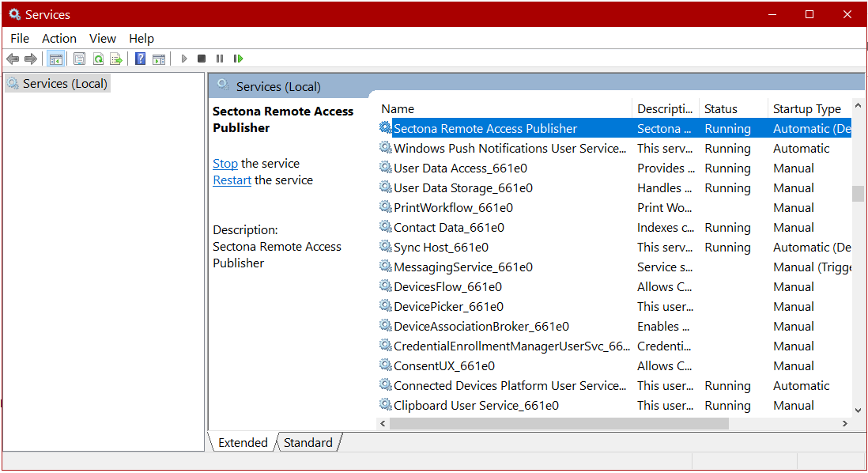Open Help using the blue question mark icon
Image resolution: width=868 pixels, height=473 pixels.
pyautogui.click(x=140, y=59)
